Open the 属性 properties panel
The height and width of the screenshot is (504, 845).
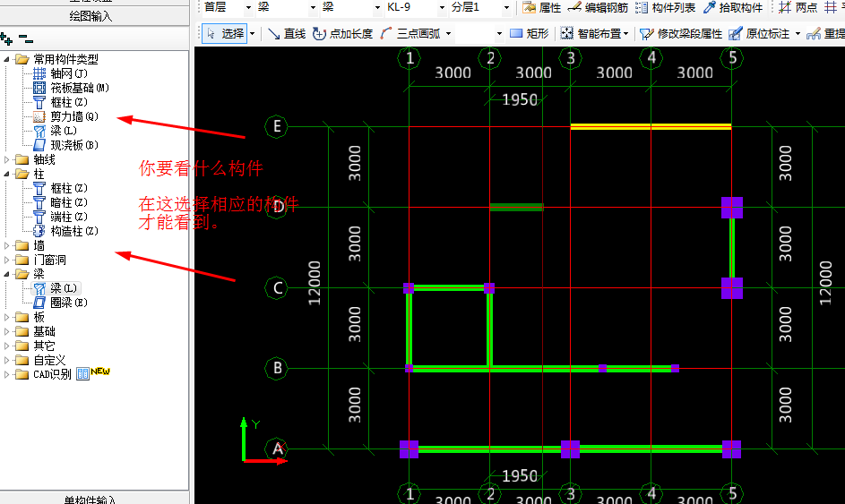(x=541, y=7)
